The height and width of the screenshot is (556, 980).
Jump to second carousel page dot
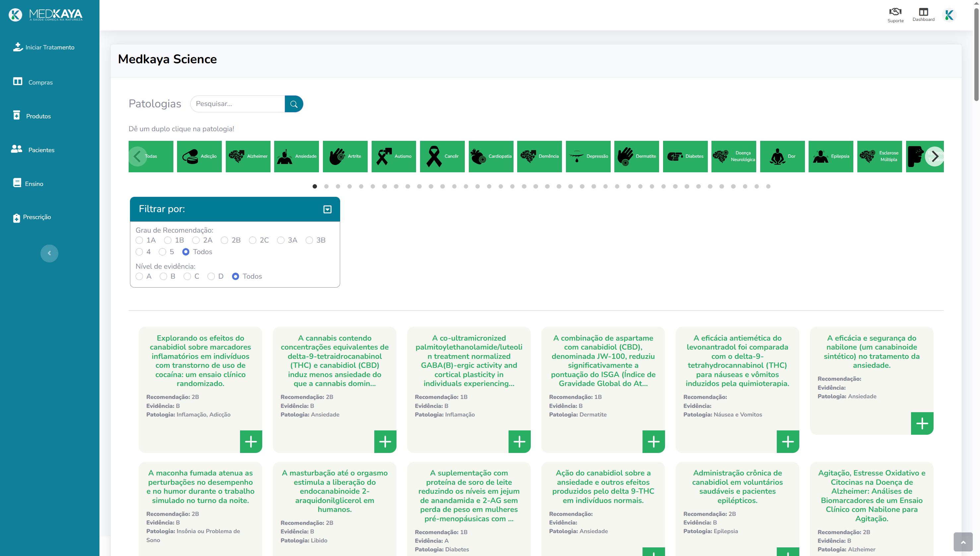coord(326,186)
